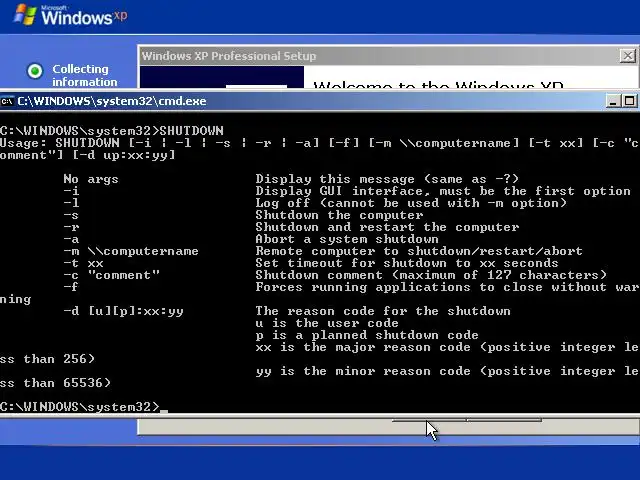Minimize the cmd.exe window
Image resolution: width=640 pixels, height=480 pixels.
(x=613, y=101)
